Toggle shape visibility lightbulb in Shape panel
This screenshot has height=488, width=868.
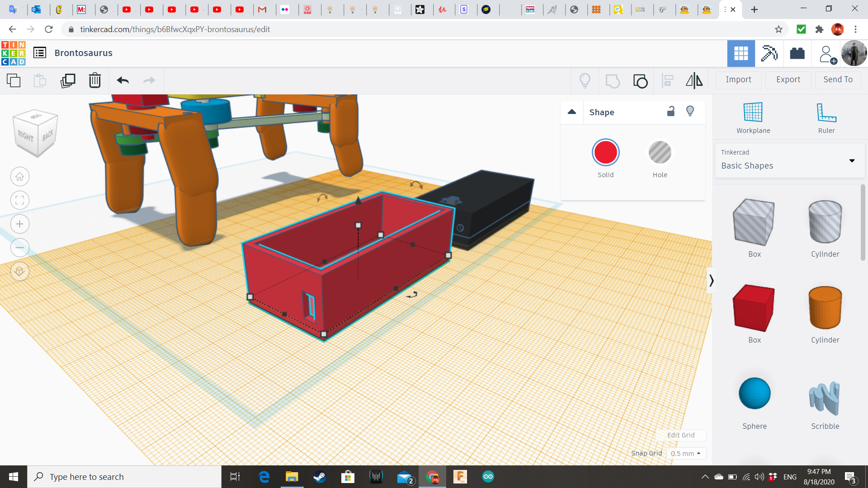coord(690,112)
